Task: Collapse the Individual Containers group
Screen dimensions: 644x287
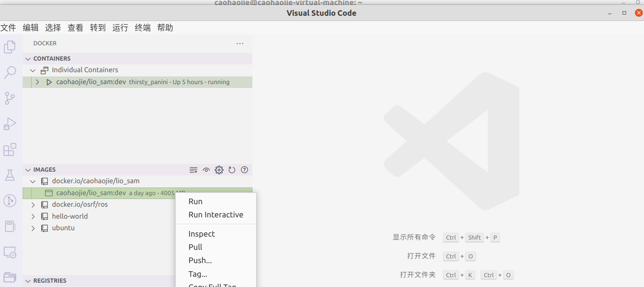Action: pos(33,70)
